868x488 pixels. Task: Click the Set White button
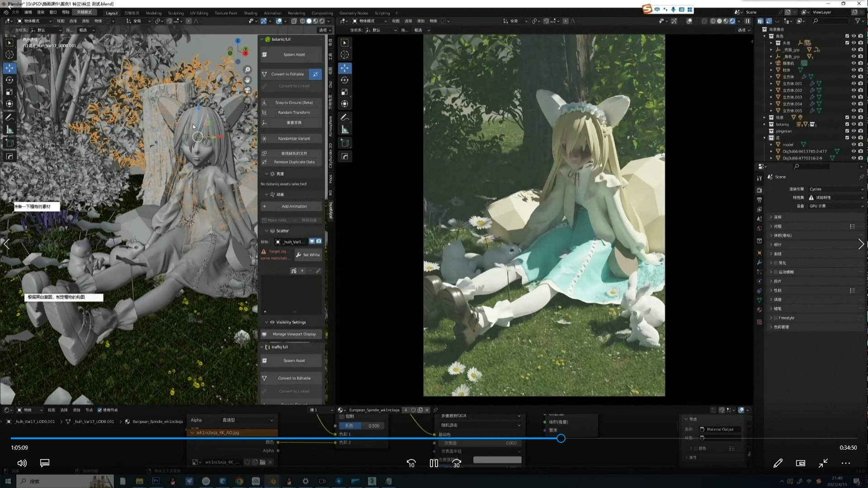[x=308, y=255]
